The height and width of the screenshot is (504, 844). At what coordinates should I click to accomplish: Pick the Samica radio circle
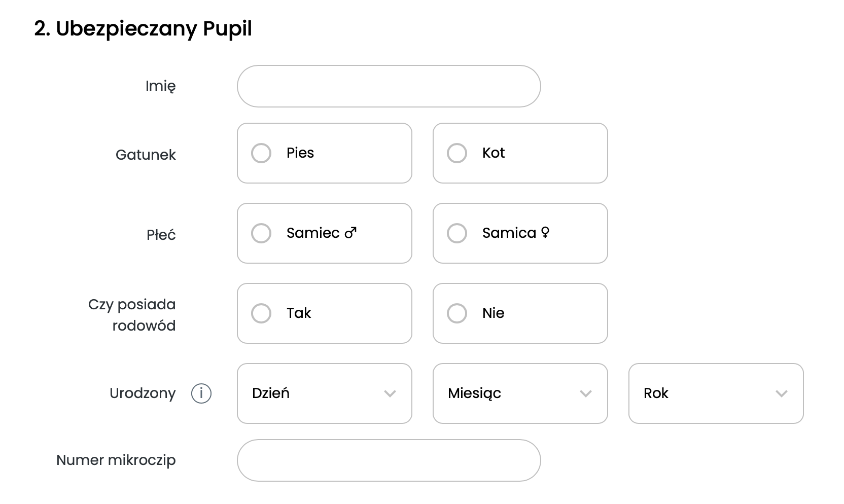(457, 233)
